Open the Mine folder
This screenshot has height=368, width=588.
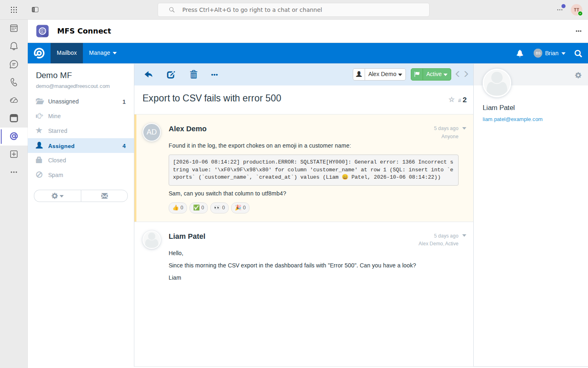click(81, 116)
